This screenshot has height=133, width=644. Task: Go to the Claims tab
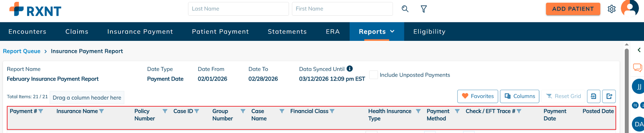pos(77,31)
